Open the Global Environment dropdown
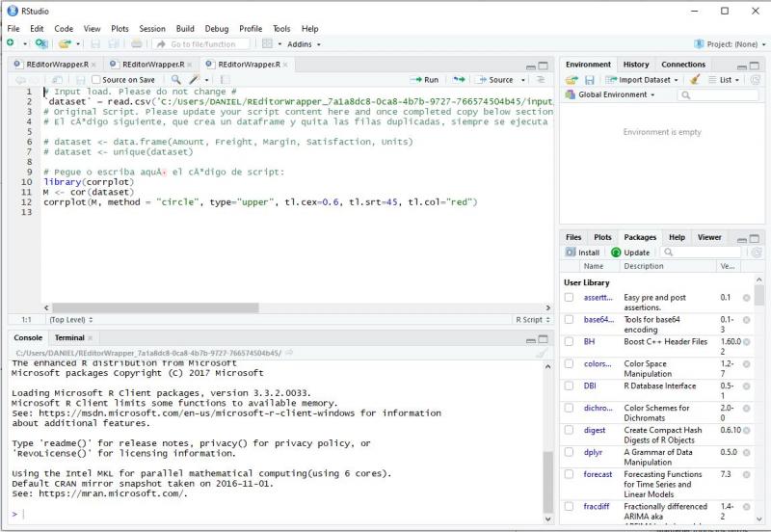Image resolution: width=771 pixels, height=532 pixels. click(610, 94)
